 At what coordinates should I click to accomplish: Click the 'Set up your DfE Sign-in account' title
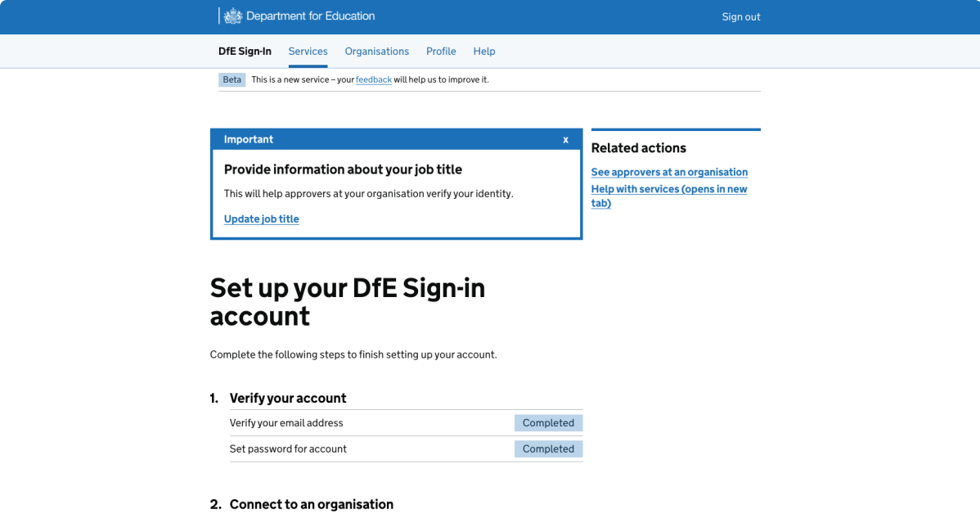348,302
